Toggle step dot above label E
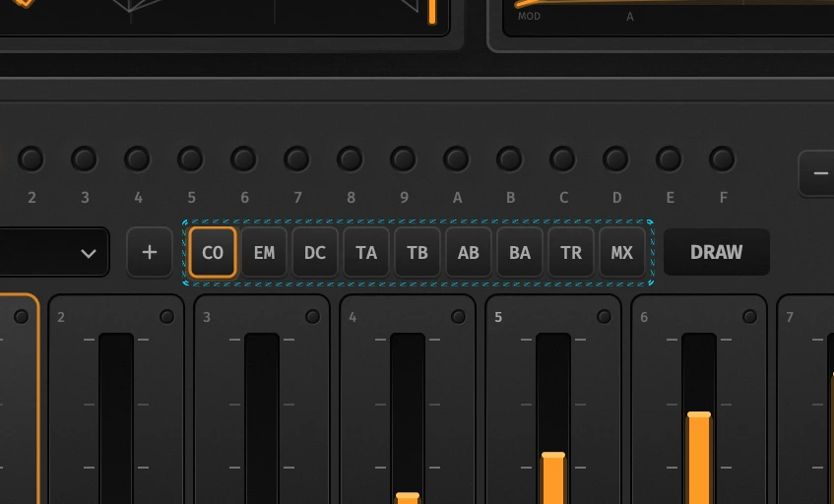The height and width of the screenshot is (504, 834). tap(670, 158)
